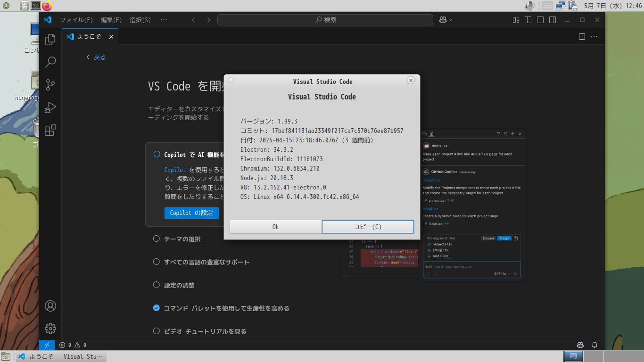
Task: Split the editor to the right
Action: click(x=582, y=36)
